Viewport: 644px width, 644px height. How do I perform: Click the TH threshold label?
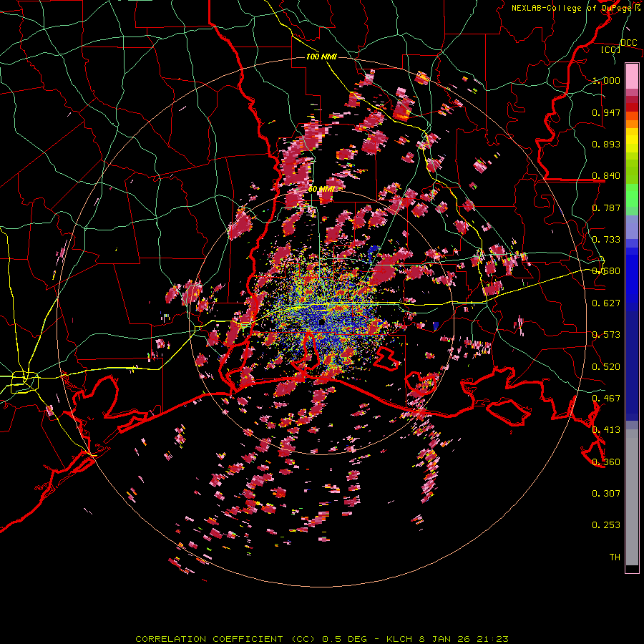tap(615, 557)
